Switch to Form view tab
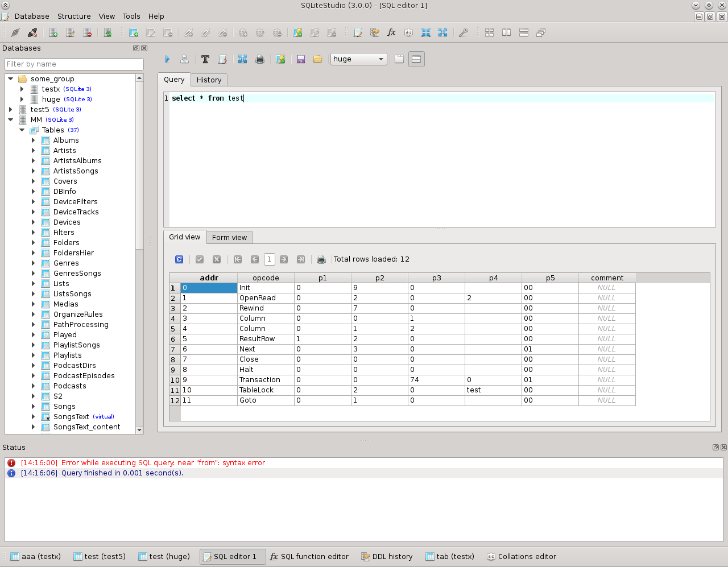This screenshot has height=567, width=728. click(229, 238)
